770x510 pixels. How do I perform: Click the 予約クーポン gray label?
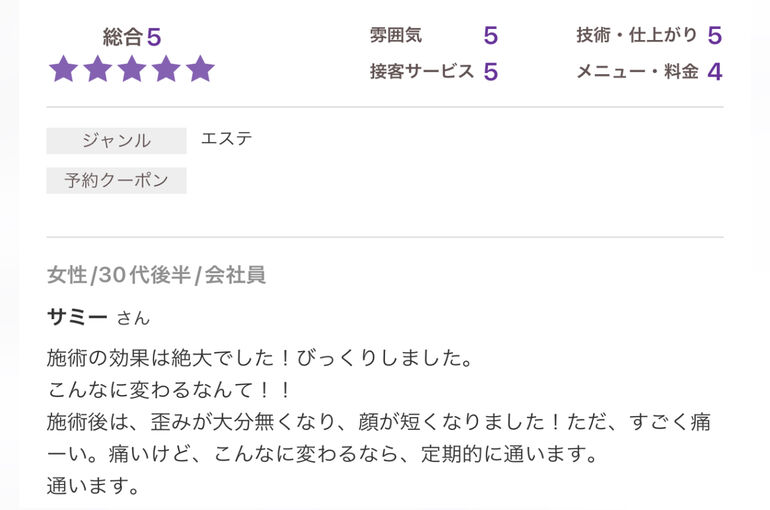[116, 181]
